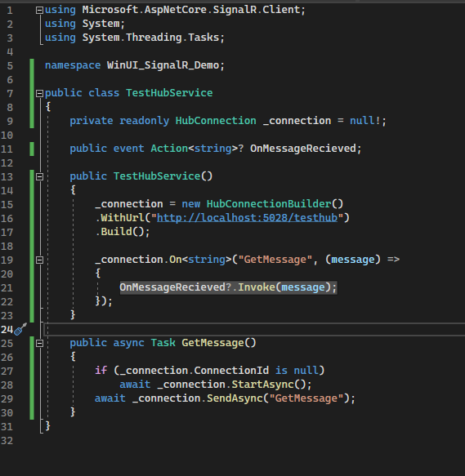Screen dimensions: 465x476
Task: Collapse the using directives block
Action: [x=39, y=11]
